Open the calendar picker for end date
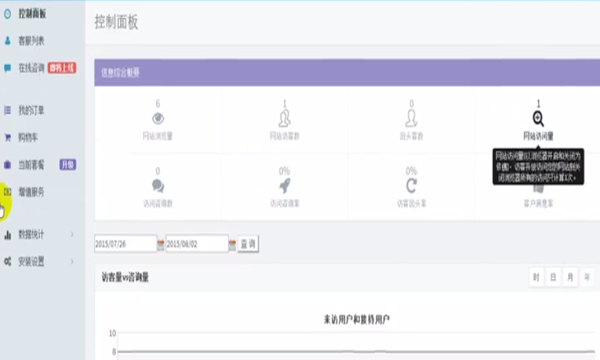 click(232, 245)
